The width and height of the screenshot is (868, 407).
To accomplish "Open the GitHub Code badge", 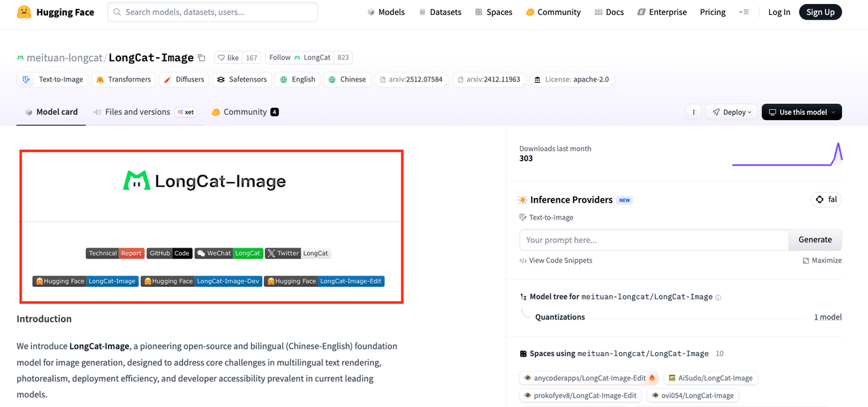I will [x=170, y=253].
